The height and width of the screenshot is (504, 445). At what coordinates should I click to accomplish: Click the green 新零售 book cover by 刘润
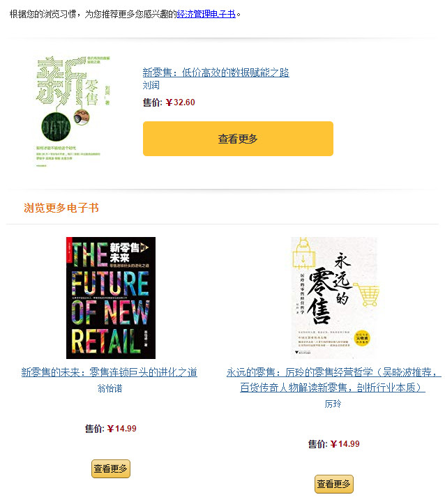click(73, 112)
